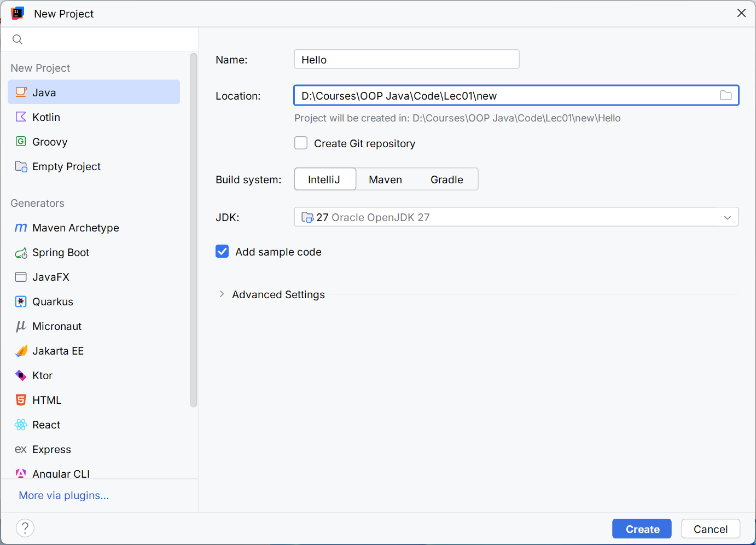The width and height of the screenshot is (756, 545).
Task: Select the Micronaut mu icon
Action: [21, 326]
